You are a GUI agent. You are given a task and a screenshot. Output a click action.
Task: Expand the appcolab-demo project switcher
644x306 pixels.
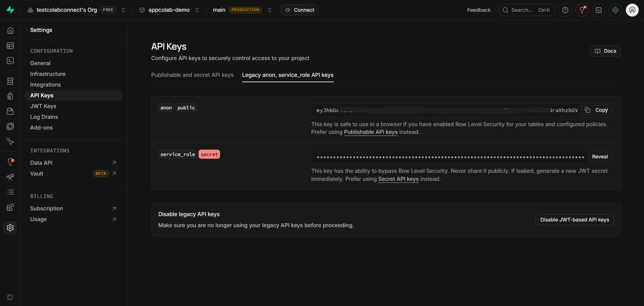click(197, 10)
